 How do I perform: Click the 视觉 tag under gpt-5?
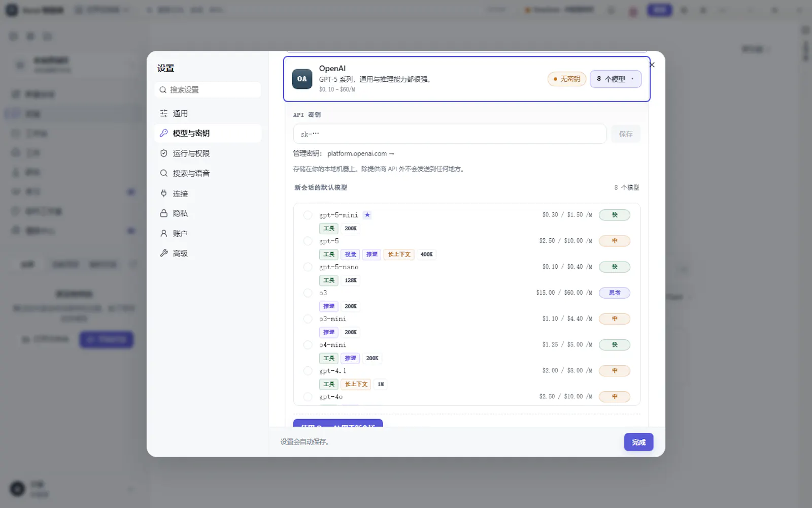[350, 255]
